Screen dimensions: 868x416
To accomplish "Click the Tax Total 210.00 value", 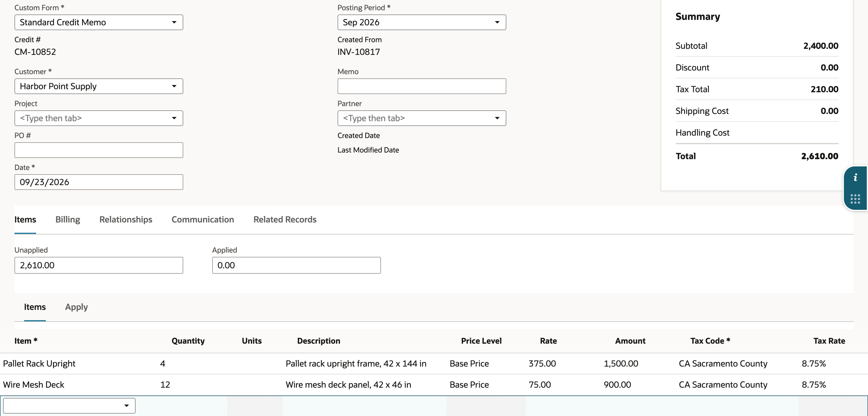I will [x=824, y=89].
